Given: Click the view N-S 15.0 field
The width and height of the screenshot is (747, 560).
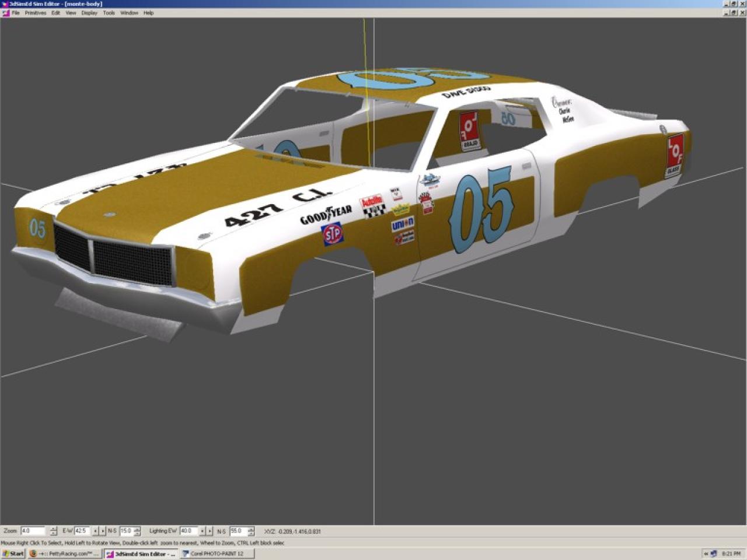Looking at the screenshot, I should pyautogui.click(x=126, y=531).
